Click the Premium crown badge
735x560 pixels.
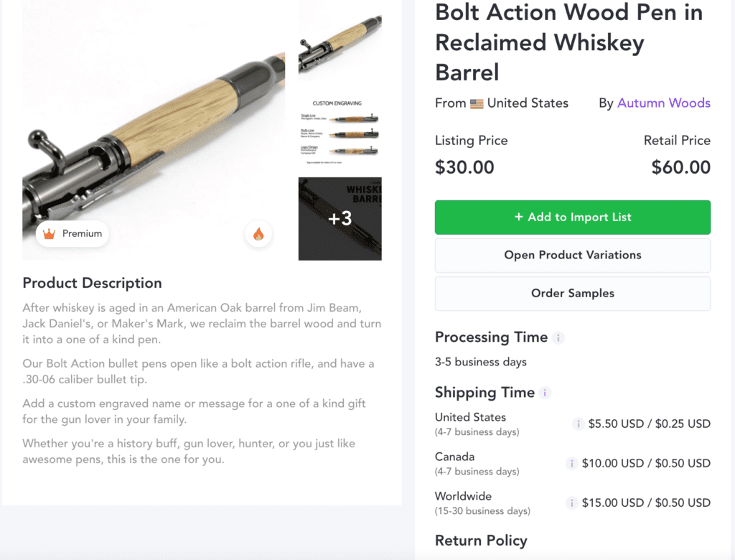click(x=72, y=233)
